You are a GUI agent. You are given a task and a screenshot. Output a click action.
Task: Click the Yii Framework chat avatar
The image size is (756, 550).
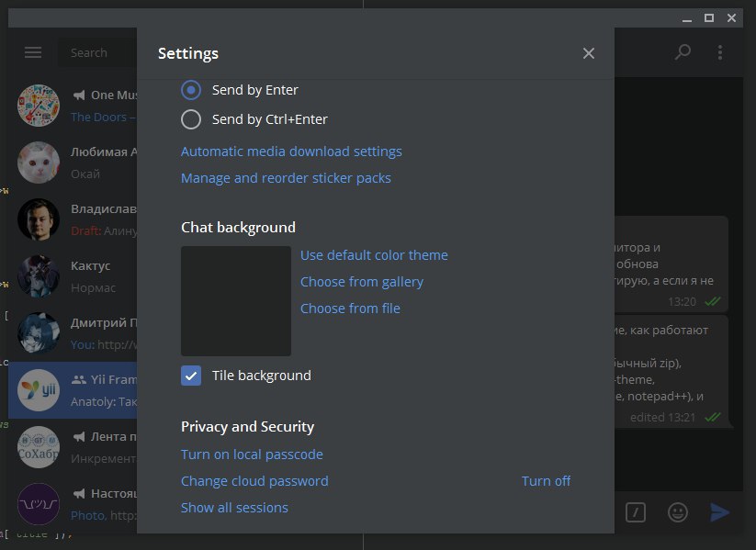[x=39, y=387]
